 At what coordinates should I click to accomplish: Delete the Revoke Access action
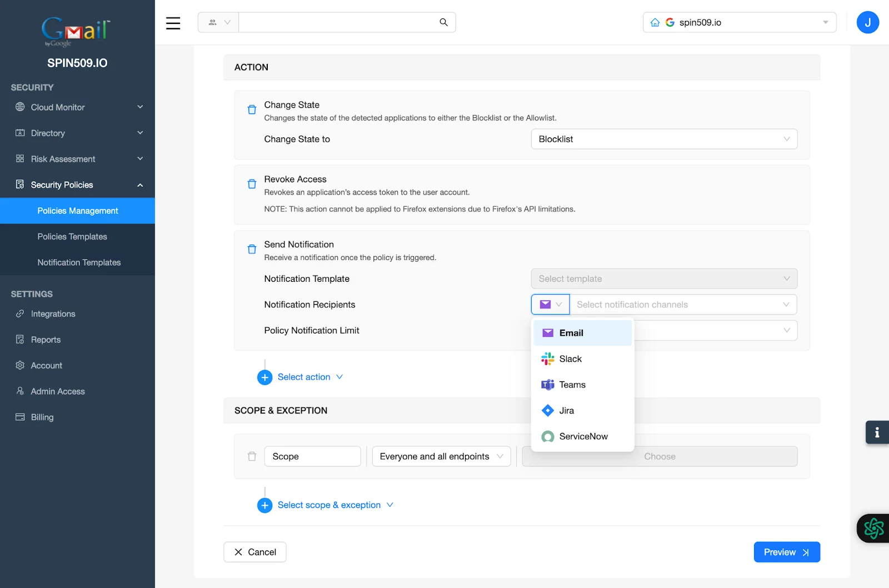(252, 184)
